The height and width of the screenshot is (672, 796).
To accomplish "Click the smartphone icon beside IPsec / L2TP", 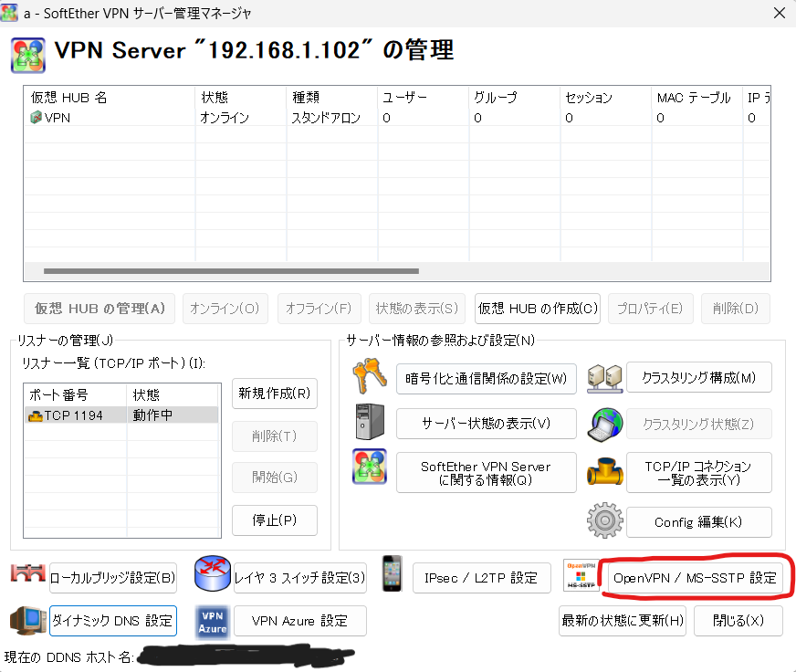I will click(392, 573).
